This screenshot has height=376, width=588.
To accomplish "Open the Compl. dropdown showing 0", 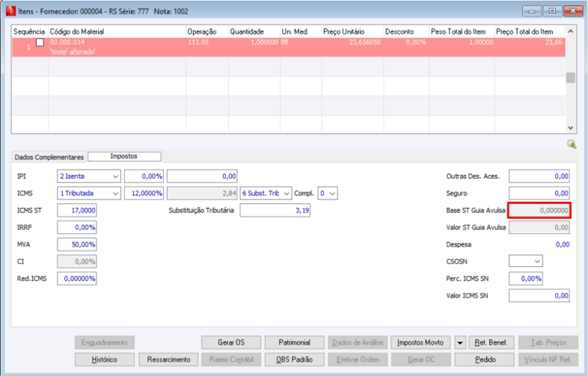I will pyautogui.click(x=332, y=193).
